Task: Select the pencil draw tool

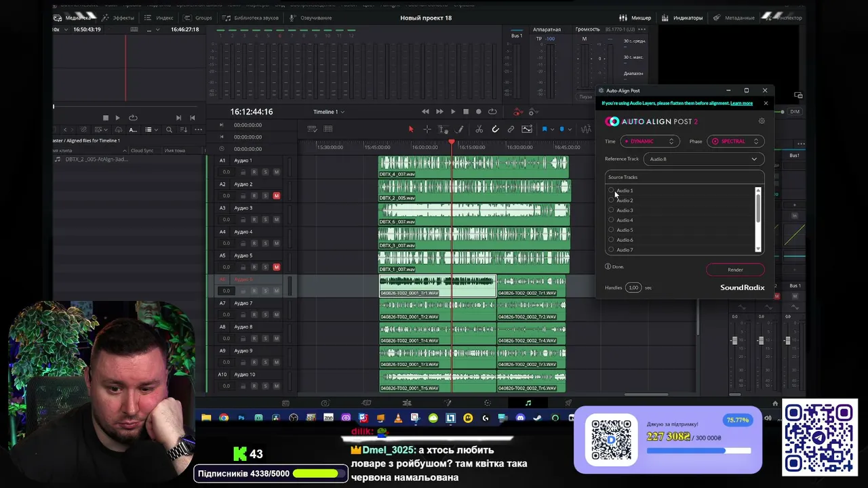Action: 460,129
